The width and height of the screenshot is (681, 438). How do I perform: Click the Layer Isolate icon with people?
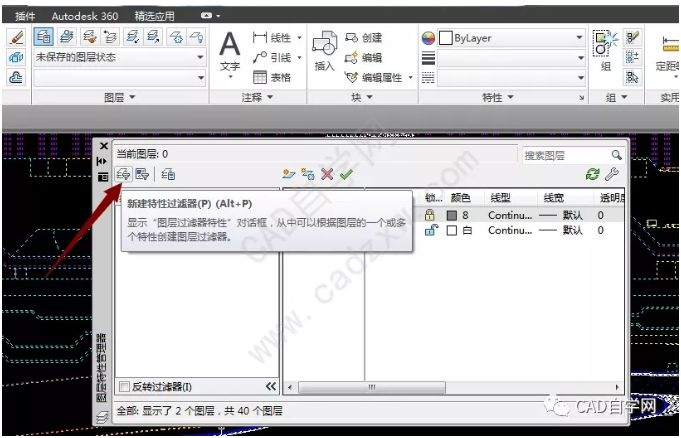66,37
